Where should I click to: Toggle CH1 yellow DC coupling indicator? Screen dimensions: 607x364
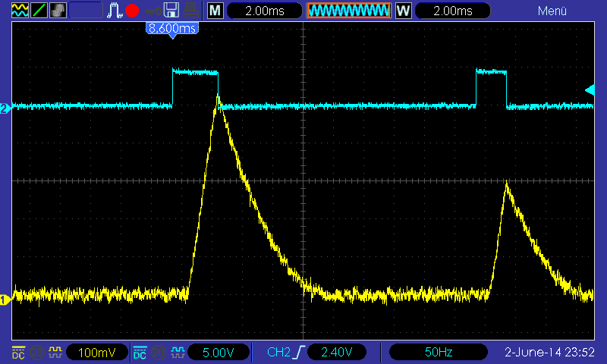click(x=18, y=353)
